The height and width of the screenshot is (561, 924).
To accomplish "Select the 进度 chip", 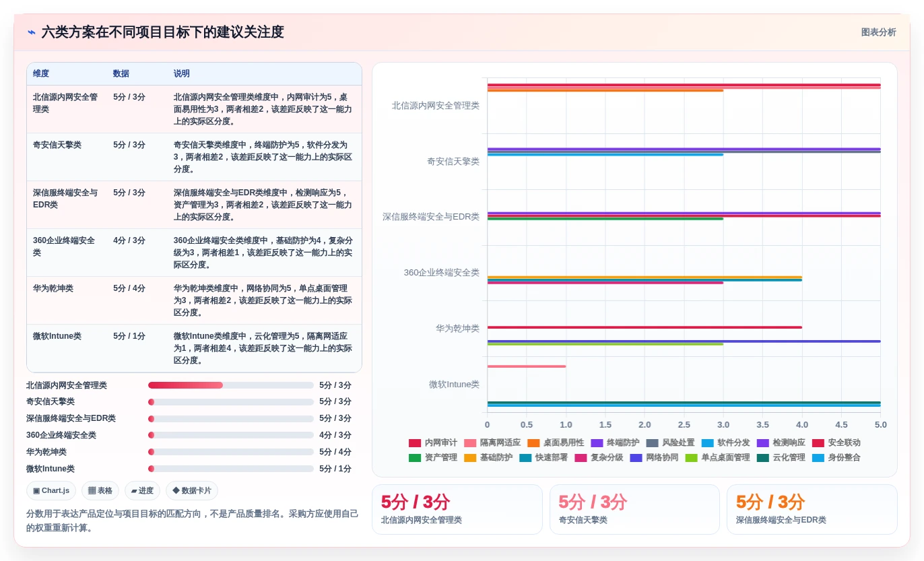I will click(142, 490).
